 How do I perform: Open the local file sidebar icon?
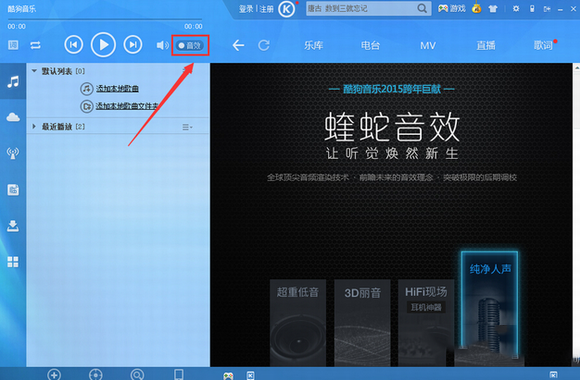(x=13, y=190)
